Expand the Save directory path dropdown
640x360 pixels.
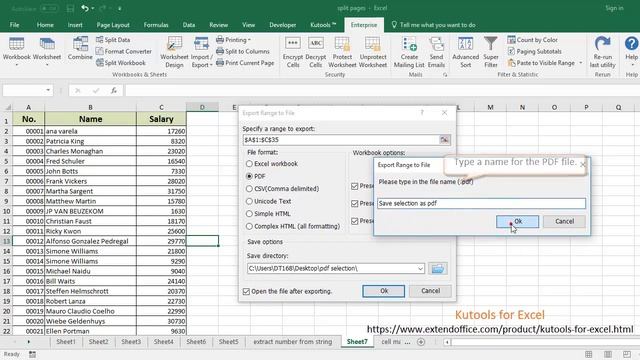pos(420,269)
